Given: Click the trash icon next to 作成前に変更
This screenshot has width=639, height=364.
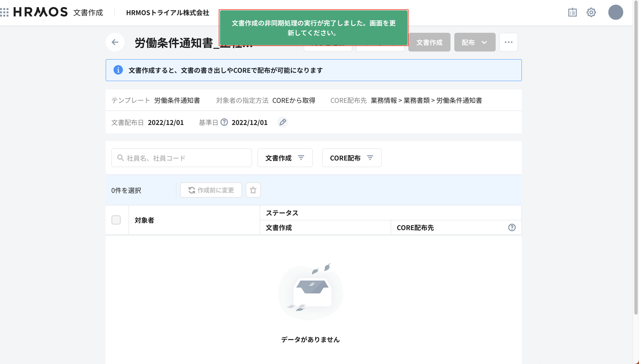Looking at the screenshot, I should pos(253,190).
